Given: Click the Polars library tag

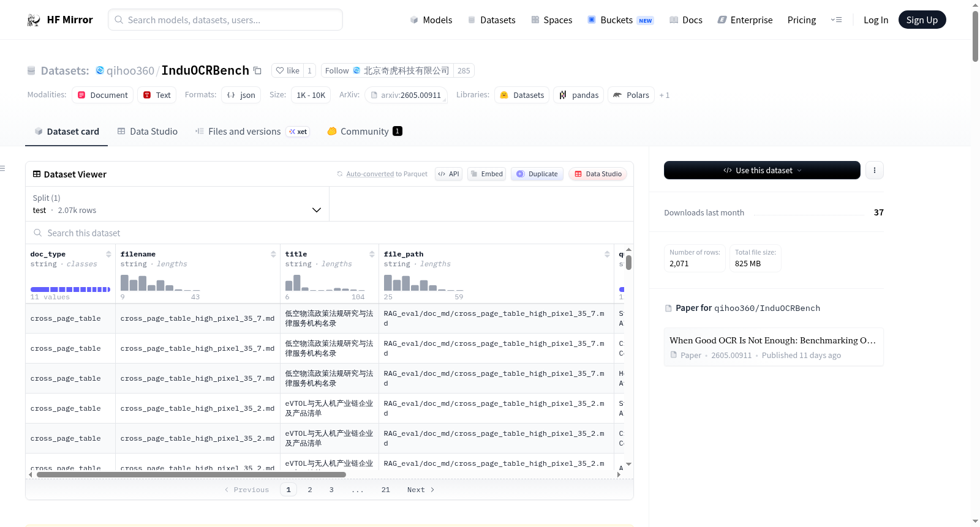Looking at the screenshot, I should (631, 95).
